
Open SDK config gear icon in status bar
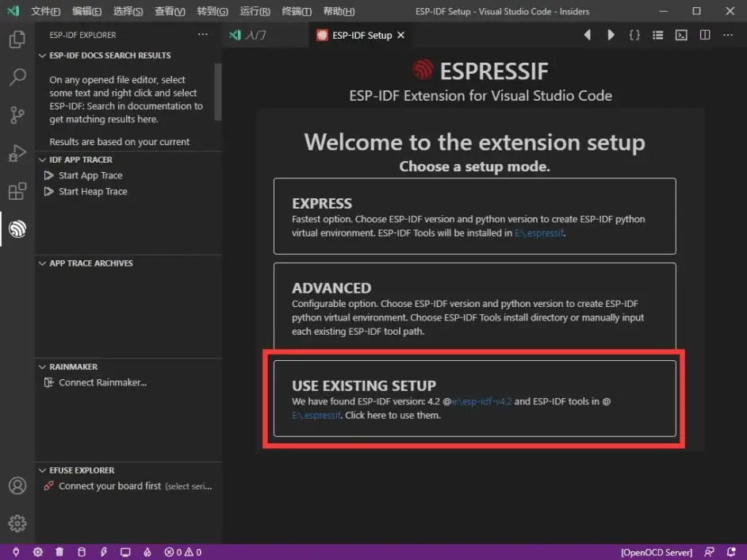coord(37,552)
